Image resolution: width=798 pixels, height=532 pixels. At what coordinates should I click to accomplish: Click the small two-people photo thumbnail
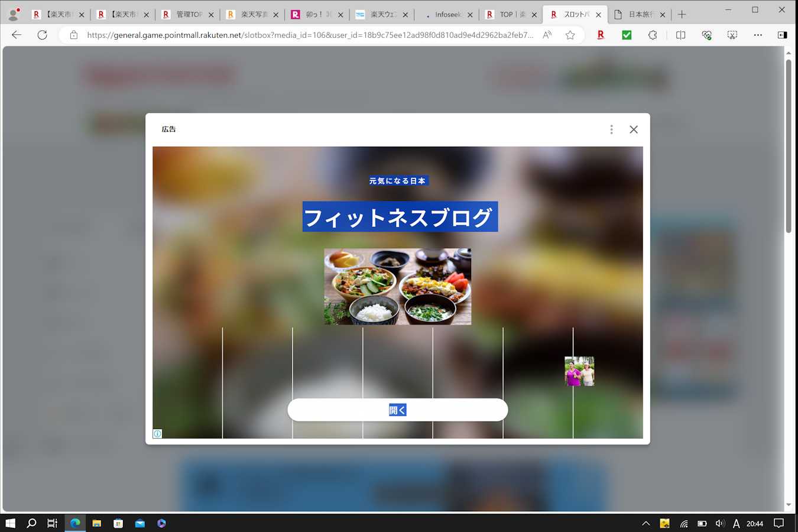tap(579, 371)
